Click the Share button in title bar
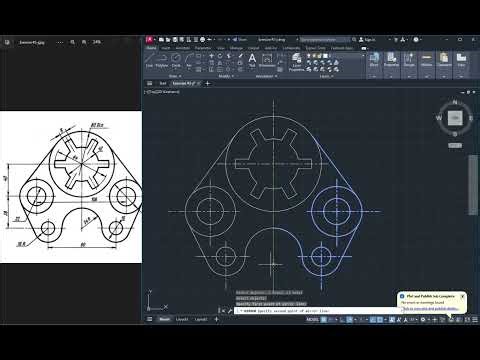 [240, 40]
